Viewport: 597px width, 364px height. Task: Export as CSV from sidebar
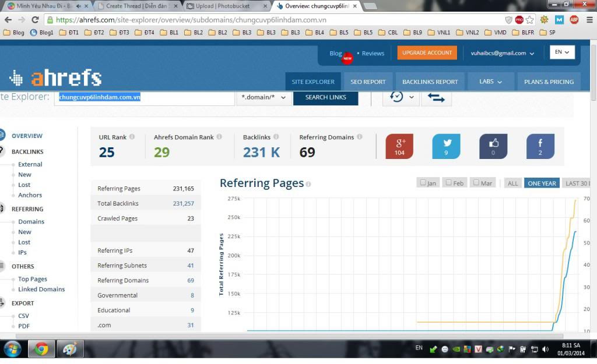(23, 316)
